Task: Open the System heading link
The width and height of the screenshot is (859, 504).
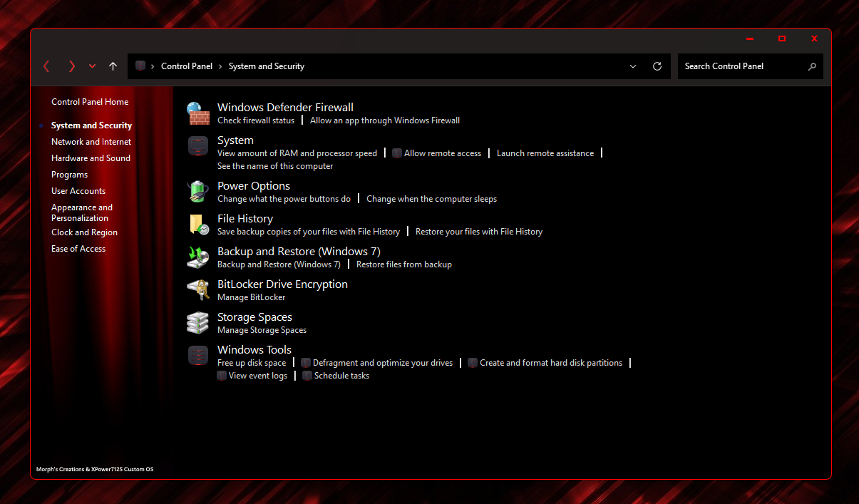Action: click(x=235, y=140)
